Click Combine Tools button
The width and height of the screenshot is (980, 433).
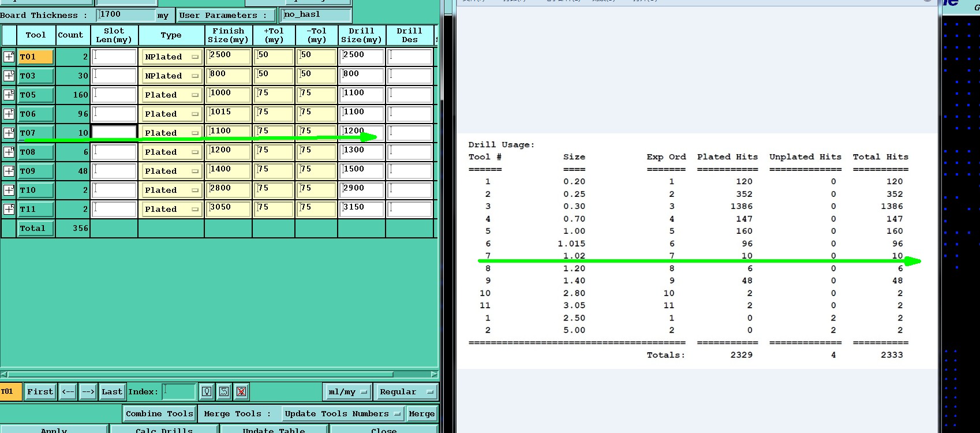coord(159,413)
